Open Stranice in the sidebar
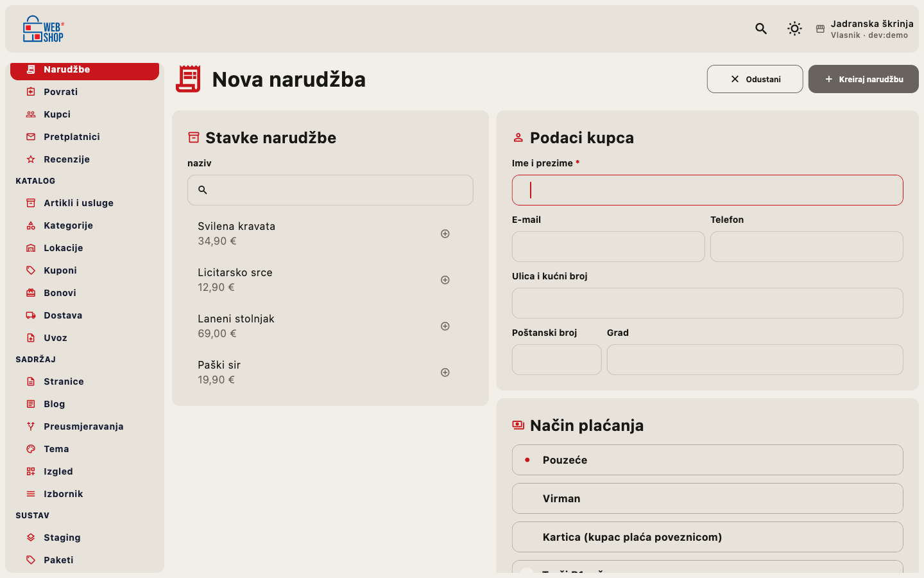Viewport: 924px width, 578px height. [x=85, y=381]
